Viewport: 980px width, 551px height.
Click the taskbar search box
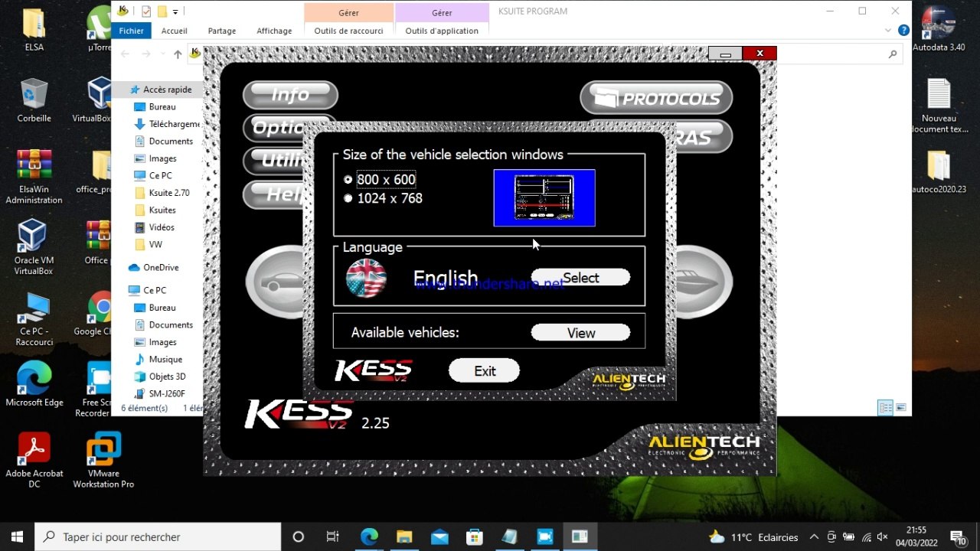(158, 536)
